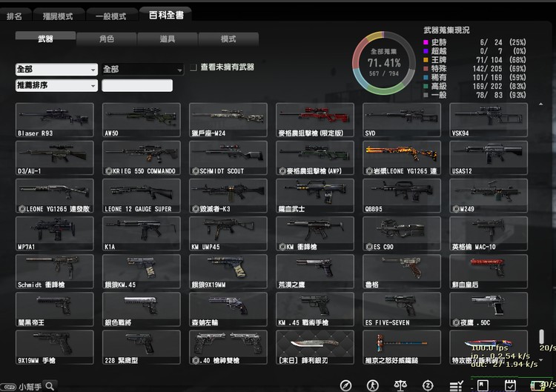Viewport: 556px width, 392px height.
Task: Open the KRIEG 550 COMMANDO card
Action: pyautogui.click(x=142, y=158)
